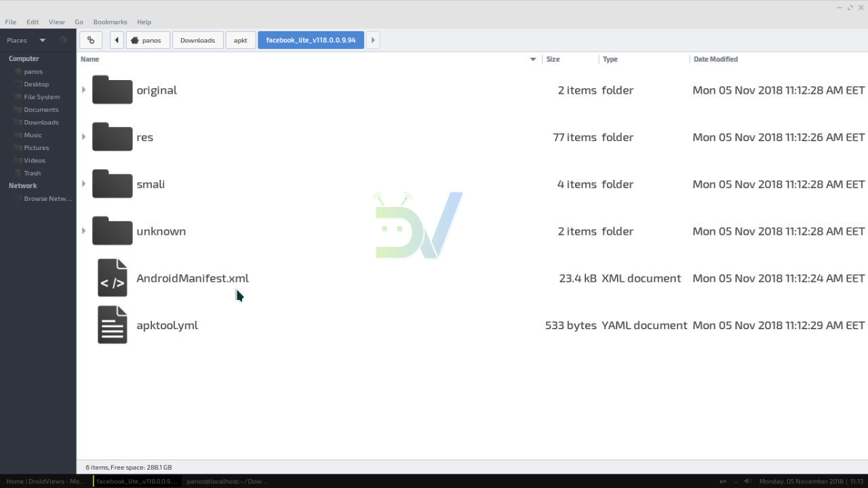868x488 pixels.
Task: Switch to panos@localhost terminal taskbar entry
Action: tap(227, 481)
